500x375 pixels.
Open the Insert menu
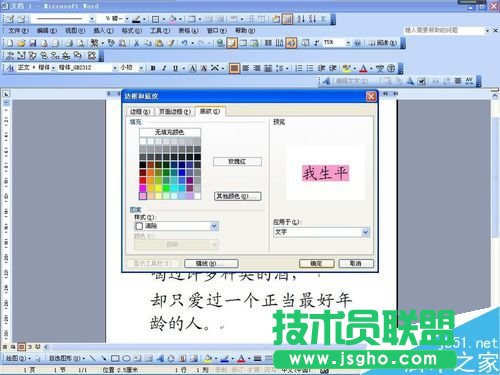[x=103, y=31]
